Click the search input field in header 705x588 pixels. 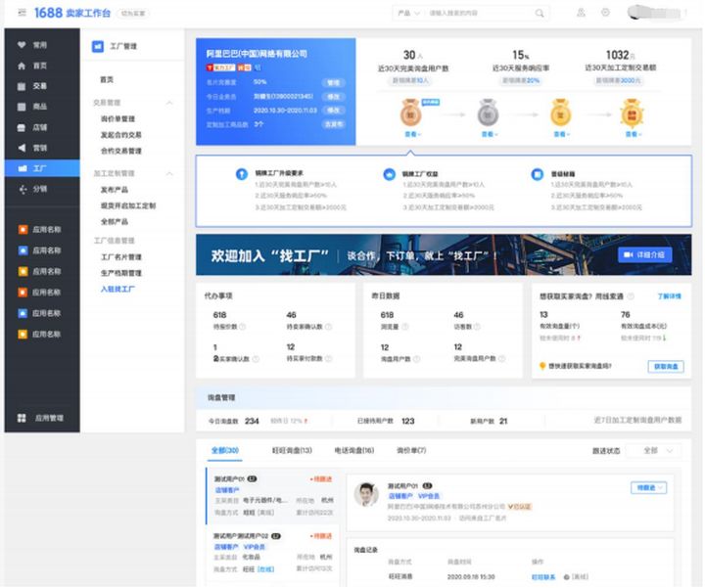pyautogui.click(x=479, y=13)
